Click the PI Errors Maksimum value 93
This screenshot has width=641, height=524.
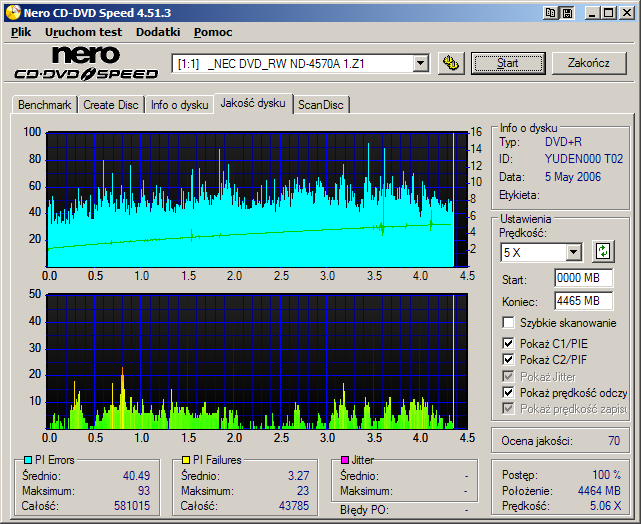point(144,490)
